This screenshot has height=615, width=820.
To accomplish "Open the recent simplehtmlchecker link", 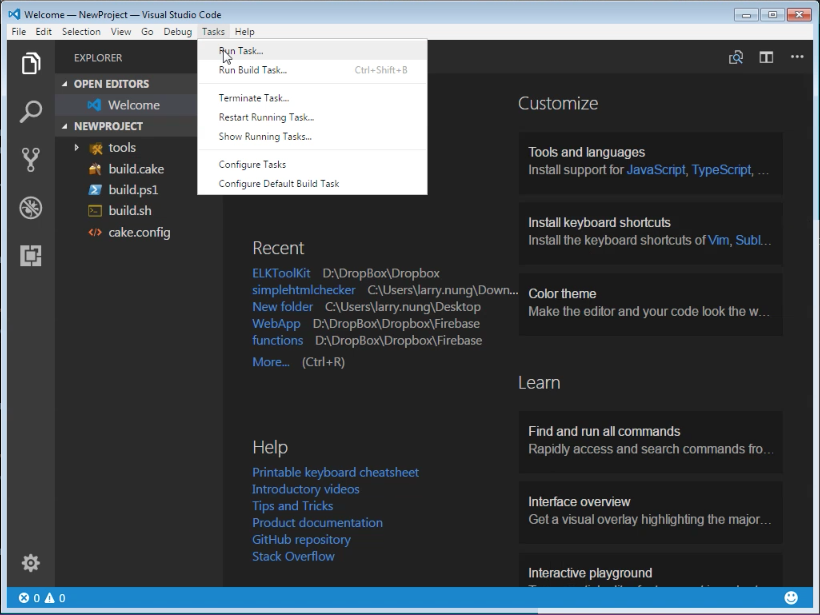I will (304, 290).
